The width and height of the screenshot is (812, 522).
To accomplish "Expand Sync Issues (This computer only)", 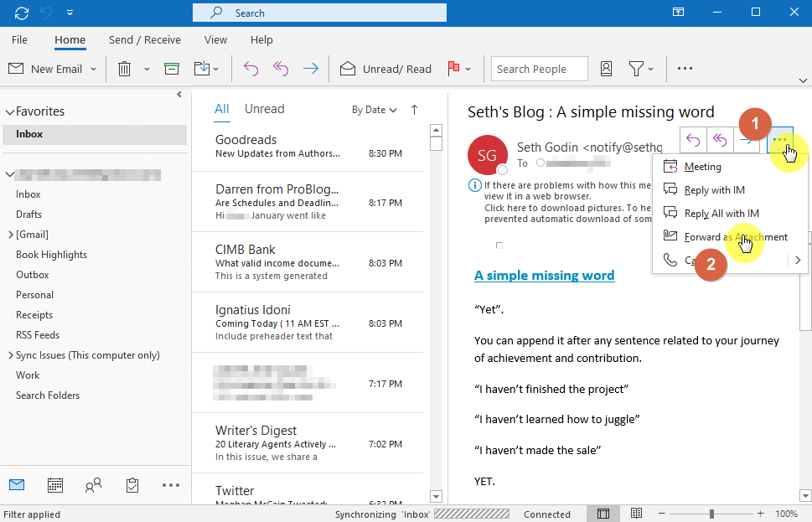I will (10, 355).
